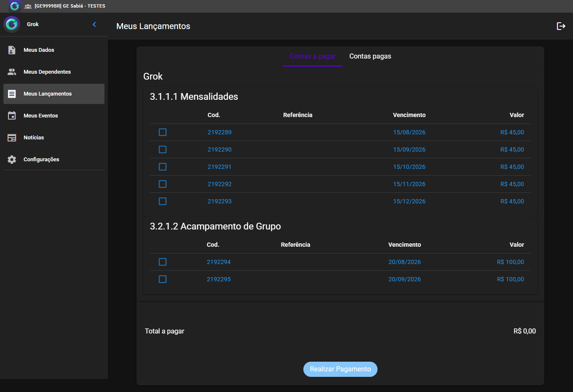The image size is (573, 392).
Task: Click code 2192291 in the Mensalidades table
Action: point(220,167)
